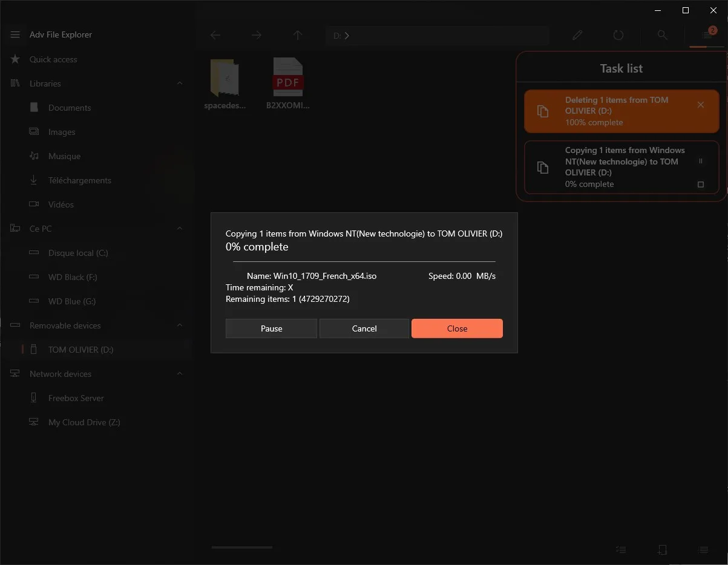Click the D: path address bar
728x565 pixels.
pos(437,36)
